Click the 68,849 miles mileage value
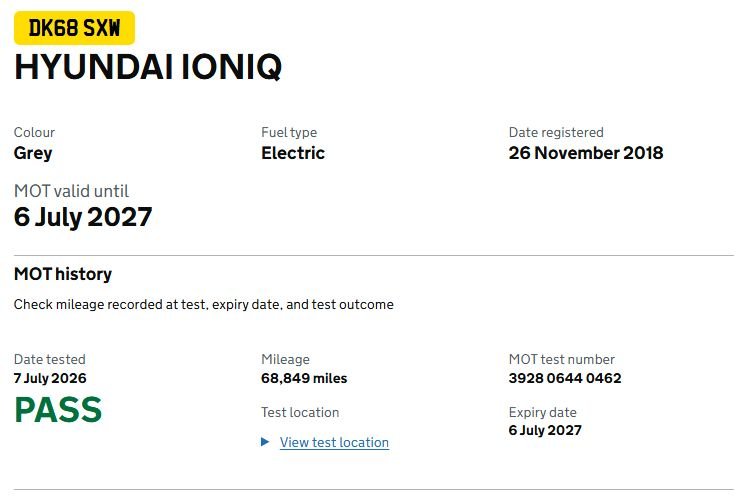This screenshot has width=749, height=504. click(304, 378)
